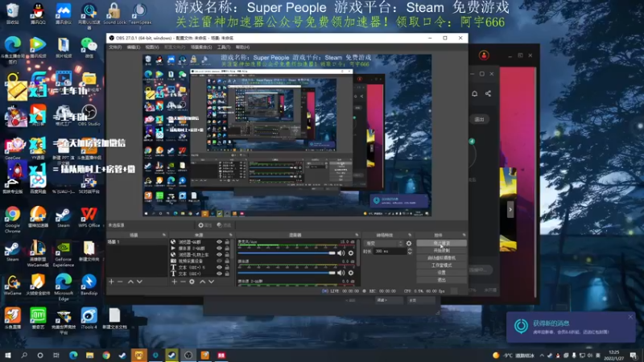Screen dimensions: 644x362
Task: Move scene up with arrow in Scenes panel
Action: (130, 282)
